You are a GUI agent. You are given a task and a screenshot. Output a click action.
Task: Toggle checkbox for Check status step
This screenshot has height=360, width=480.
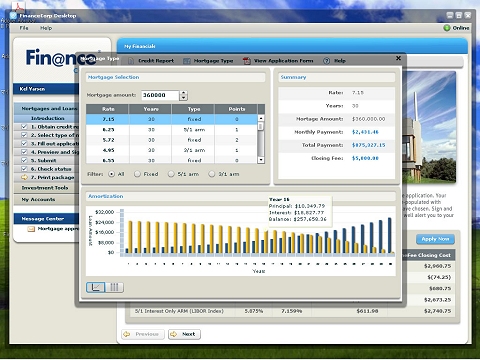coord(24,169)
